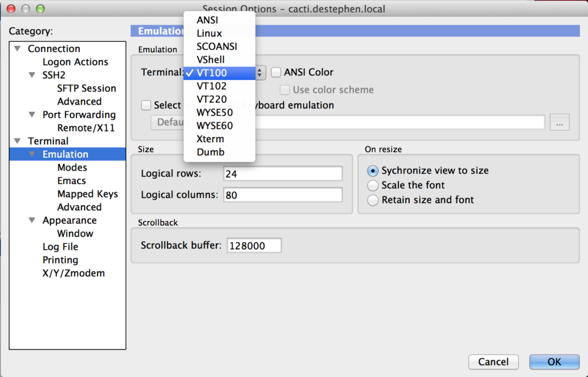Select Printing in the category tree

tap(60, 260)
